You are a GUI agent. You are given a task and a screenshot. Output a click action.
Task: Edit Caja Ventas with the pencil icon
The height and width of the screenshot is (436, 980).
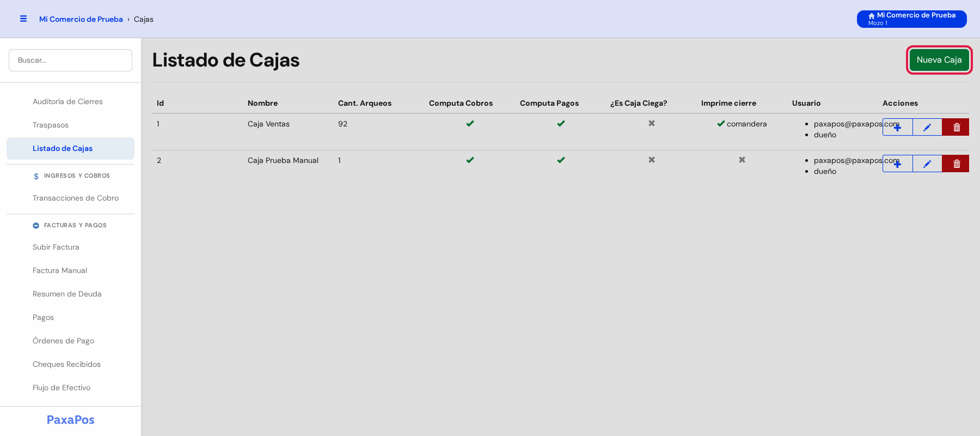[927, 127]
